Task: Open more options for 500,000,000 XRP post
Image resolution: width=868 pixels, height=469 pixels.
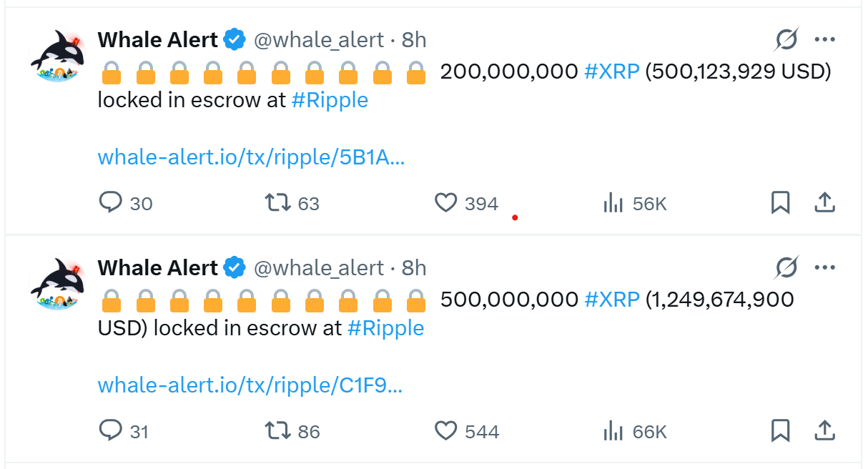Action: point(824,268)
